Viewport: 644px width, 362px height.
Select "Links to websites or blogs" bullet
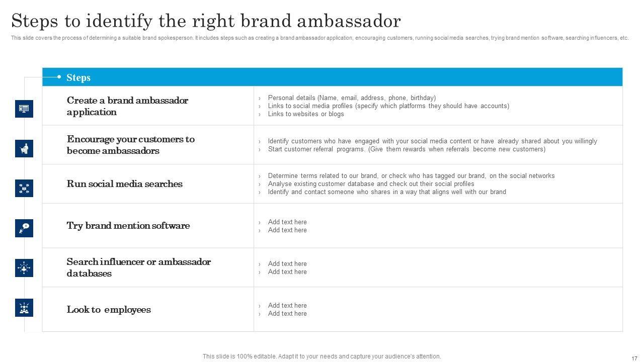pyautogui.click(x=305, y=114)
